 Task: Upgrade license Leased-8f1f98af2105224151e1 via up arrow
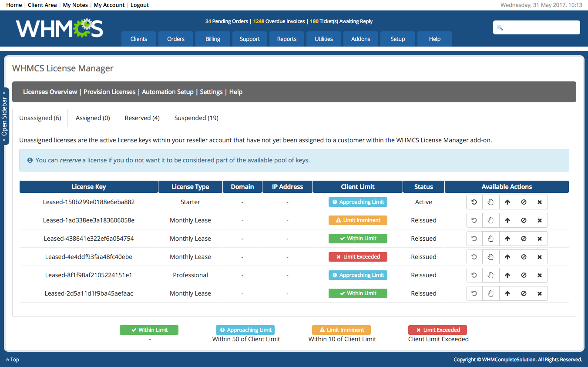tap(507, 275)
